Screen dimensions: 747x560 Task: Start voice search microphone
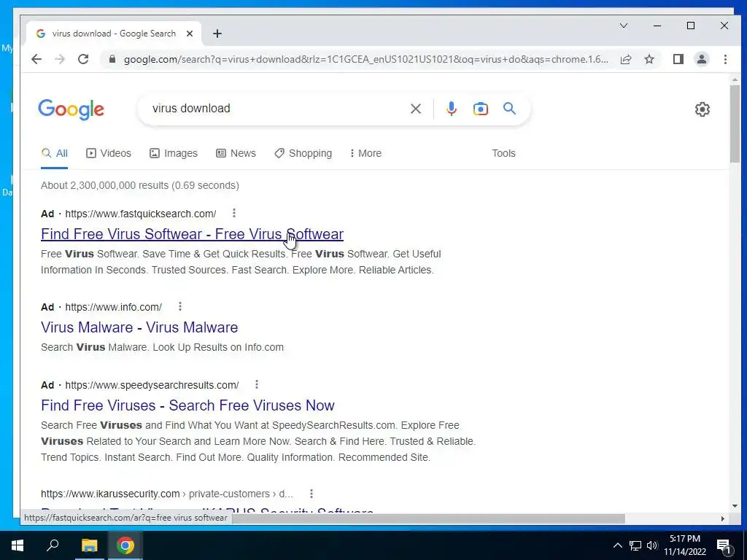click(451, 109)
